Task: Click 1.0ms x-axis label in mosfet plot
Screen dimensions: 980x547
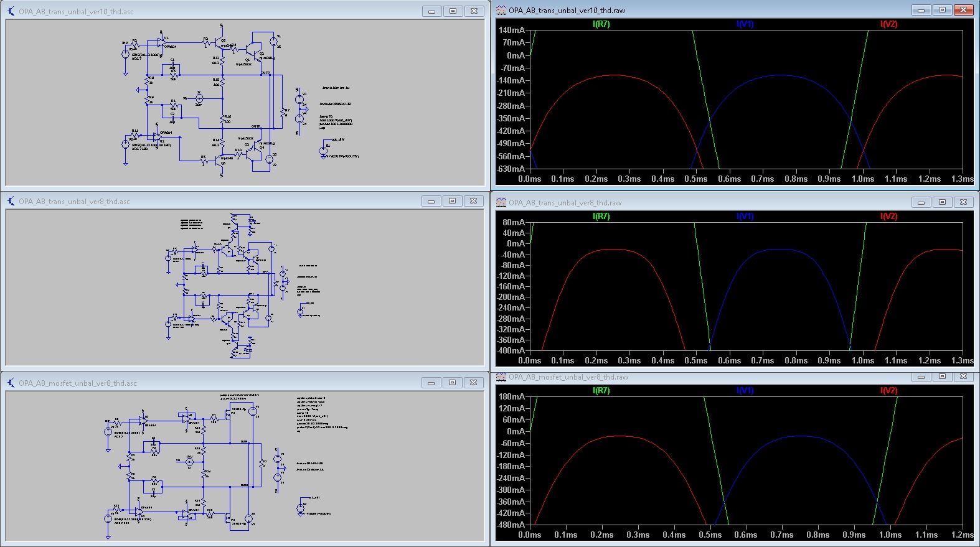Action: coord(890,535)
